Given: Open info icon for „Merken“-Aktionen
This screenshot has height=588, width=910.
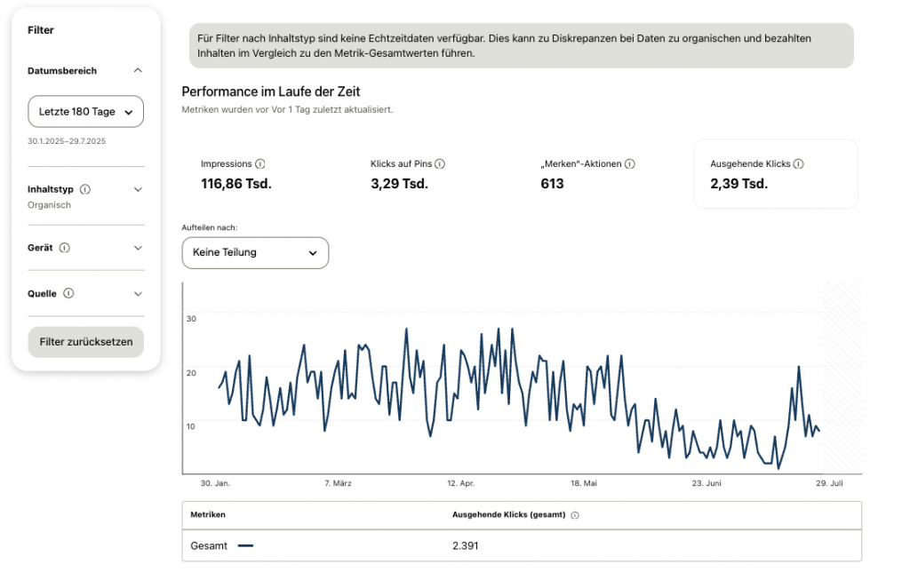Looking at the screenshot, I should (x=629, y=164).
